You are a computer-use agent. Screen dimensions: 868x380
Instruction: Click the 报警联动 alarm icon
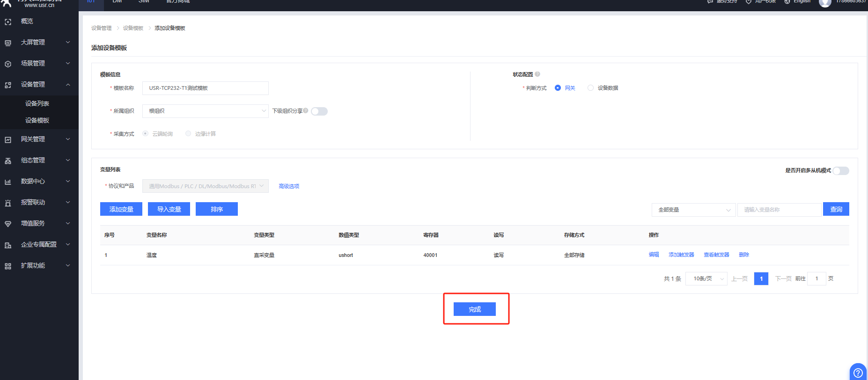point(8,203)
